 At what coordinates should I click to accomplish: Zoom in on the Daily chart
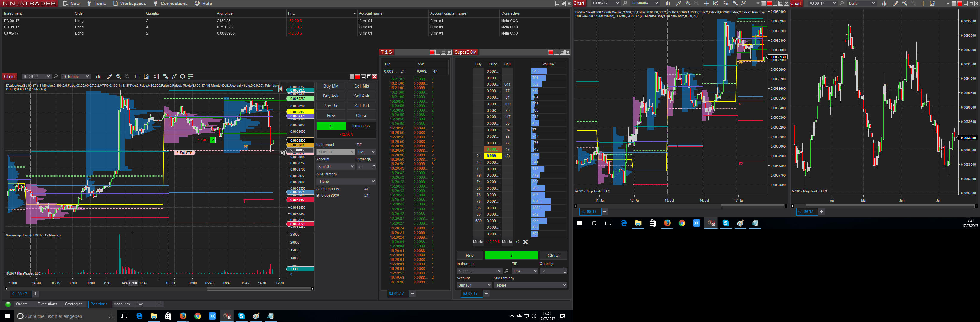[x=905, y=3]
